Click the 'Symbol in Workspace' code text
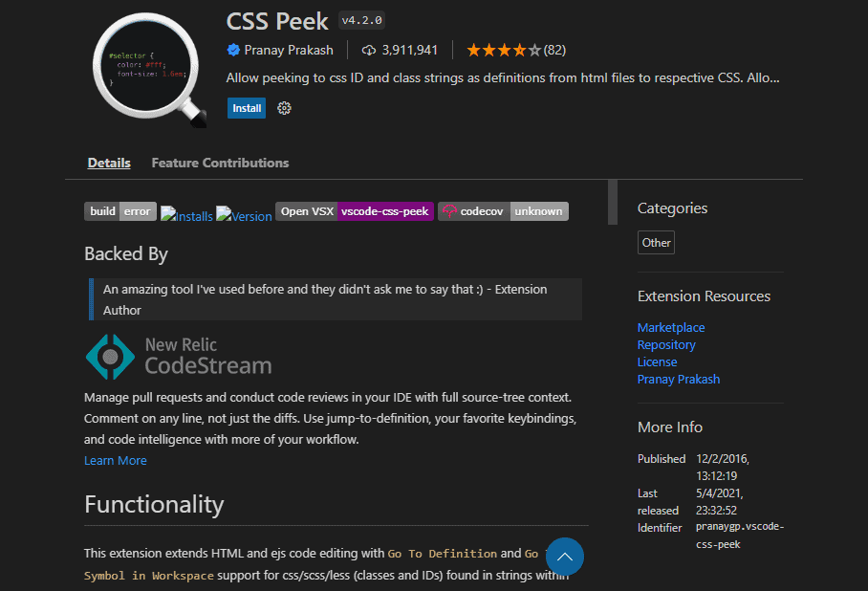The height and width of the screenshot is (591, 868). (149, 576)
